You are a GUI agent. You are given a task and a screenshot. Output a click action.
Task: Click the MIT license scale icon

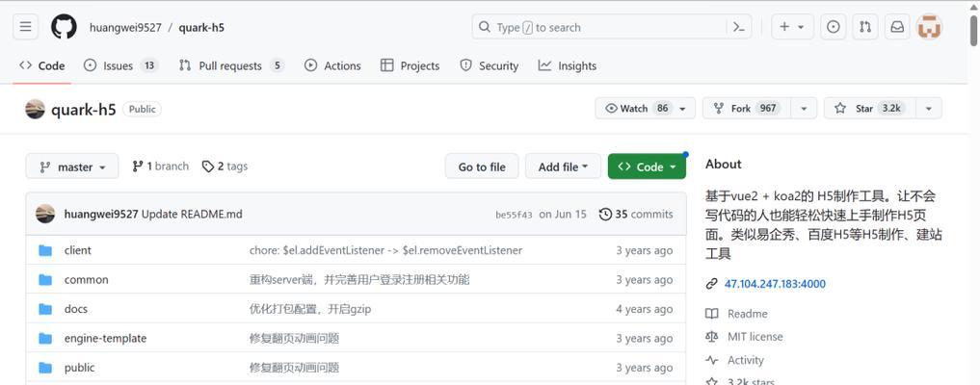point(711,337)
